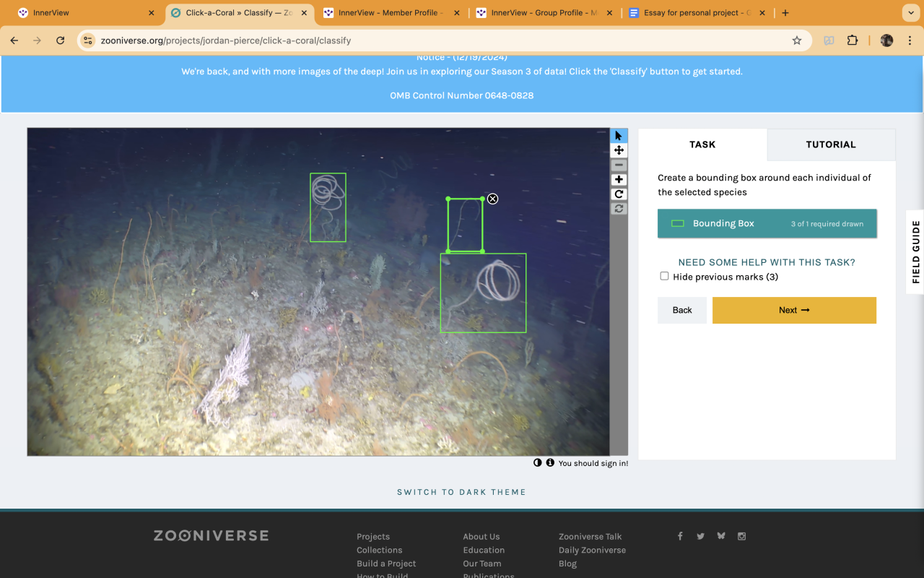Screen dimensions: 924x578
Task: View site information icon in address bar
Action: [88, 40]
